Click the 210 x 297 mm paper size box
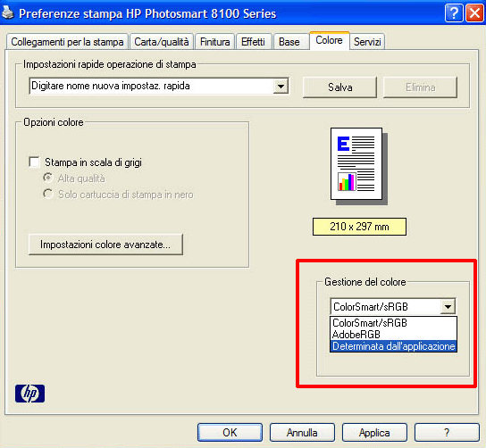The height and width of the screenshot is (448, 486). click(359, 227)
